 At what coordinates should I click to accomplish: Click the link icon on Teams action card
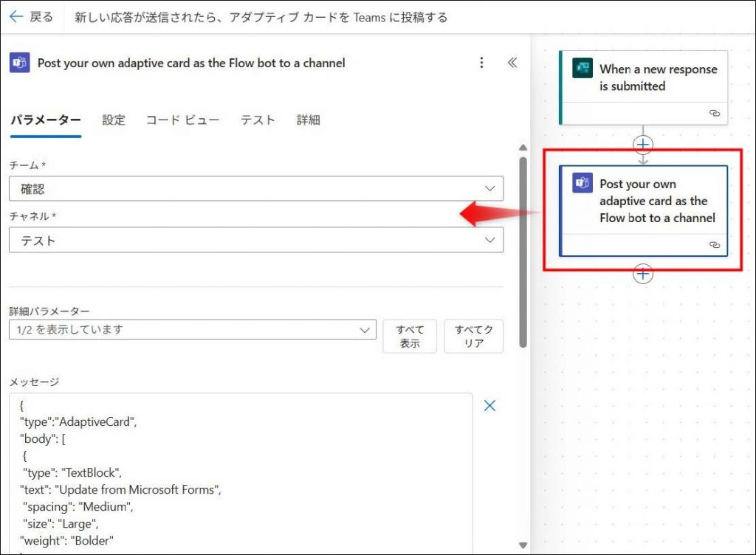coord(715,245)
